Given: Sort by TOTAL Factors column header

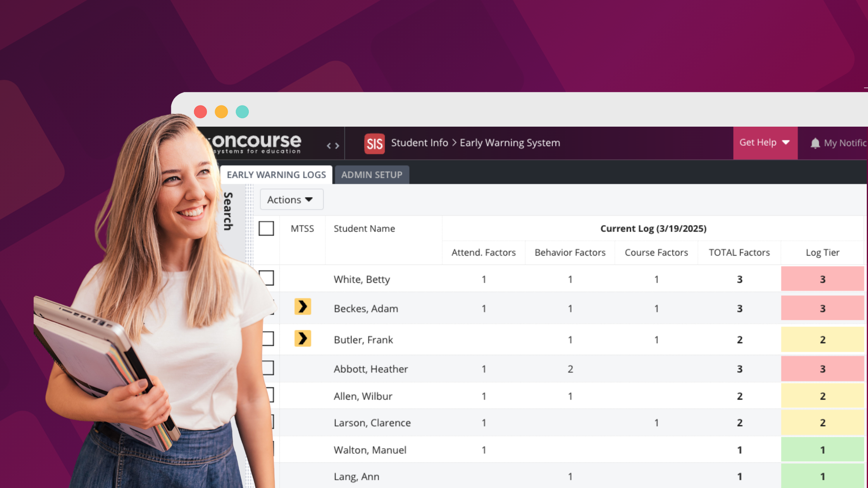Looking at the screenshot, I should [739, 253].
